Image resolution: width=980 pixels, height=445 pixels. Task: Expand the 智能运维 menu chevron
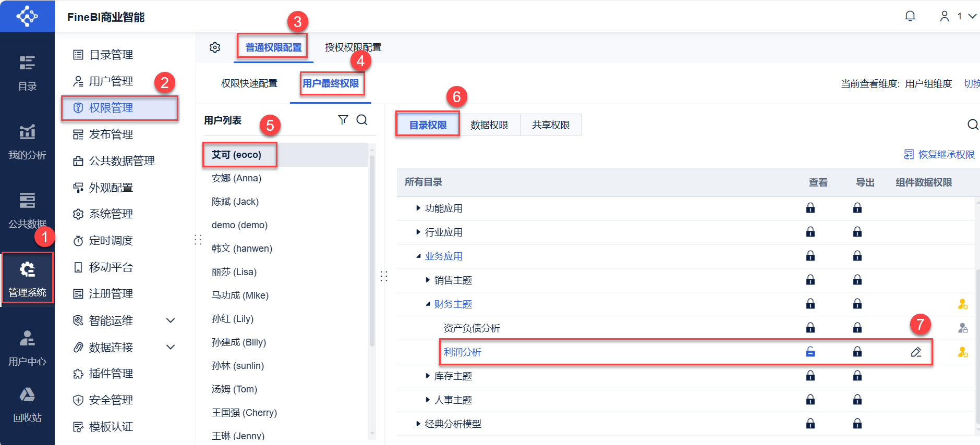click(x=171, y=320)
